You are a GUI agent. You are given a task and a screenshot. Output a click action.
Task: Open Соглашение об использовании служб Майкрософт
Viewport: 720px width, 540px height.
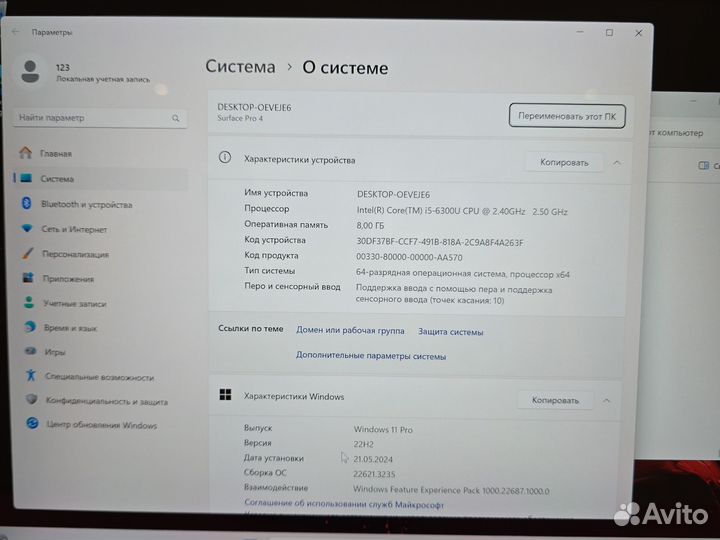click(x=344, y=504)
